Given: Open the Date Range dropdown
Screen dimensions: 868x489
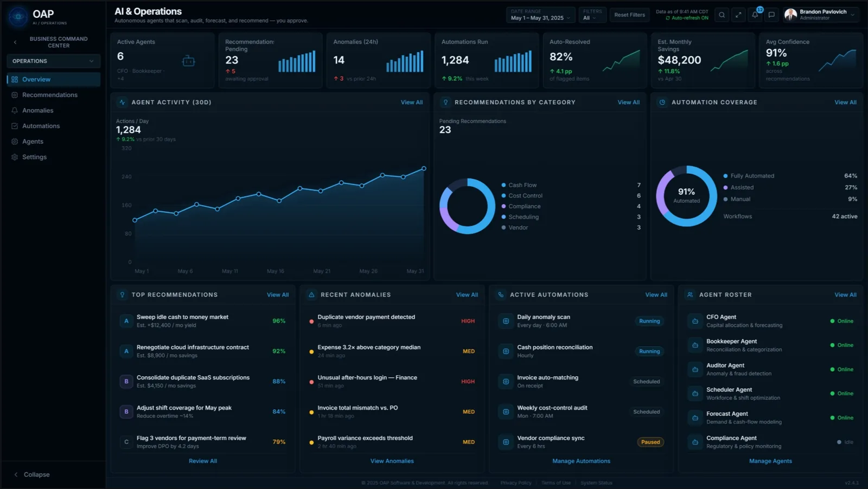Looking at the screenshot, I should 540,15.
